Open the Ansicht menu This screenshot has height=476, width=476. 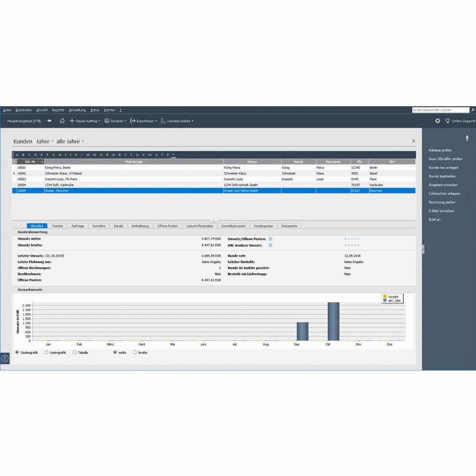[42, 110]
